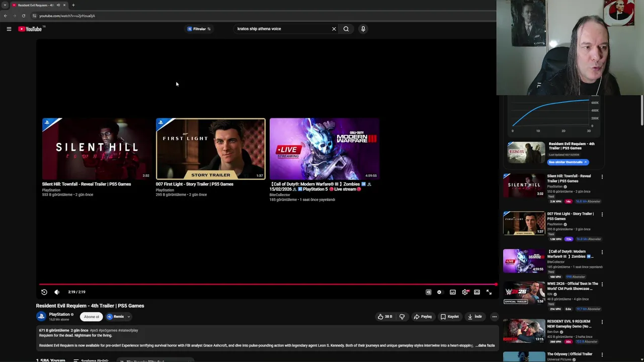This screenshot has width=644, height=362.
Task: Expand the Remix dropdown arrow
Action: (x=129, y=317)
